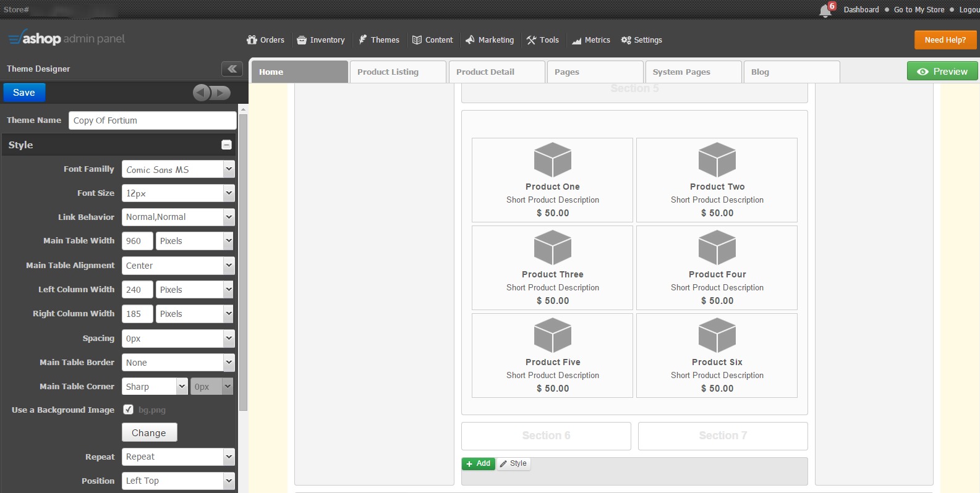Click the Theme Name input field
The width and height of the screenshot is (980, 493).
tap(152, 120)
